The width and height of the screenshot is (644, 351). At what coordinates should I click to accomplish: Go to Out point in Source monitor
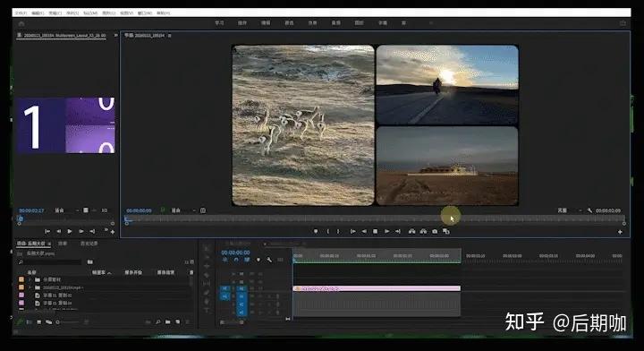pos(92,231)
